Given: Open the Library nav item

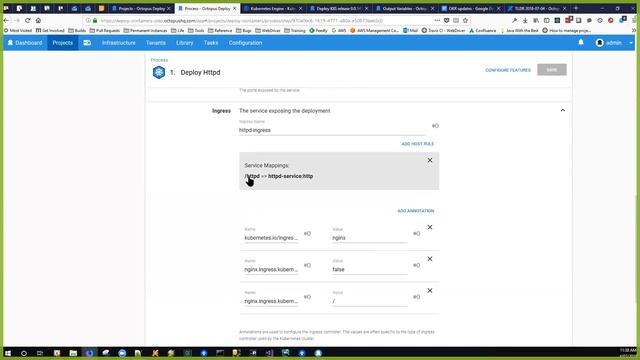Looking at the screenshot, I should point(184,43).
